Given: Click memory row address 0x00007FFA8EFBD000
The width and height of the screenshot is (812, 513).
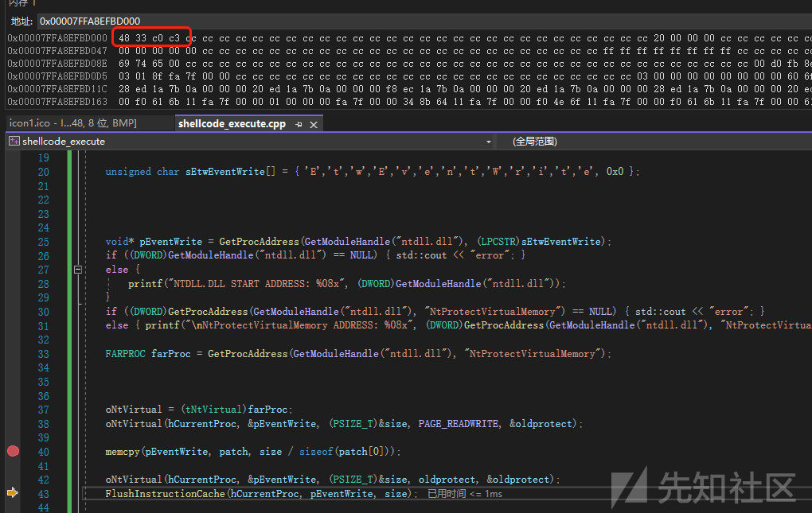Looking at the screenshot, I should tap(57, 38).
